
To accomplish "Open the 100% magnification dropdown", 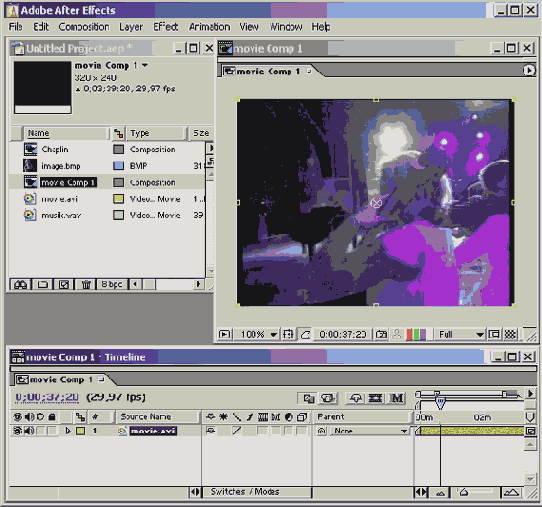I will tap(256, 335).
